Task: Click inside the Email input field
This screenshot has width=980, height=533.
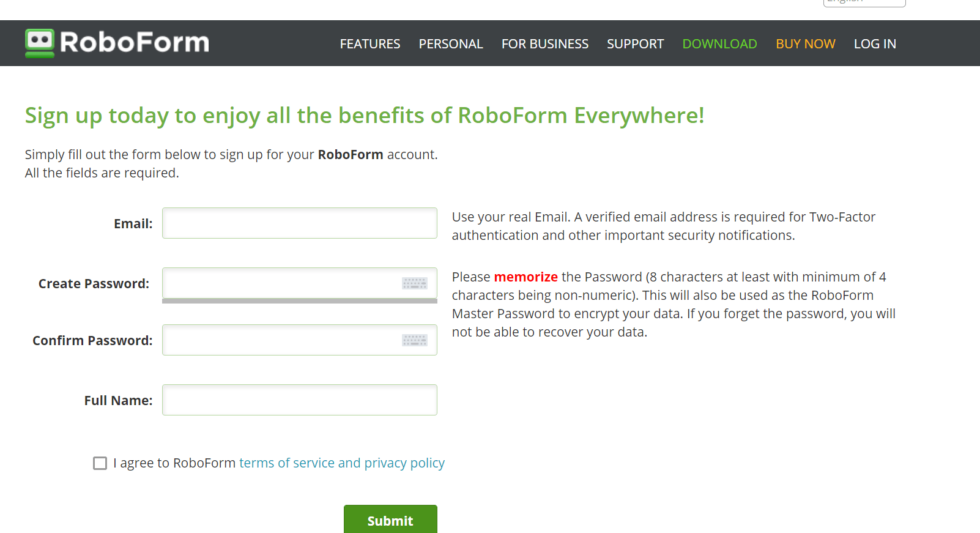Action: click(x=299, y=223)
